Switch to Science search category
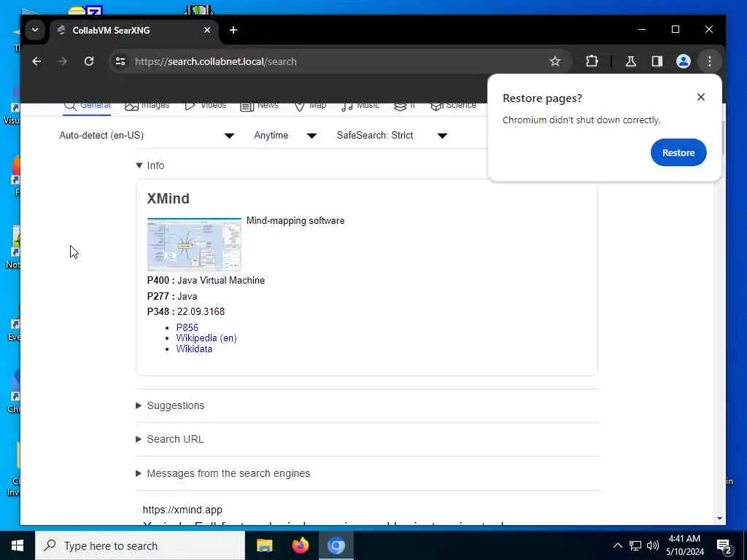Viewport: 747px width, 560px height. (x=453, y=106)
